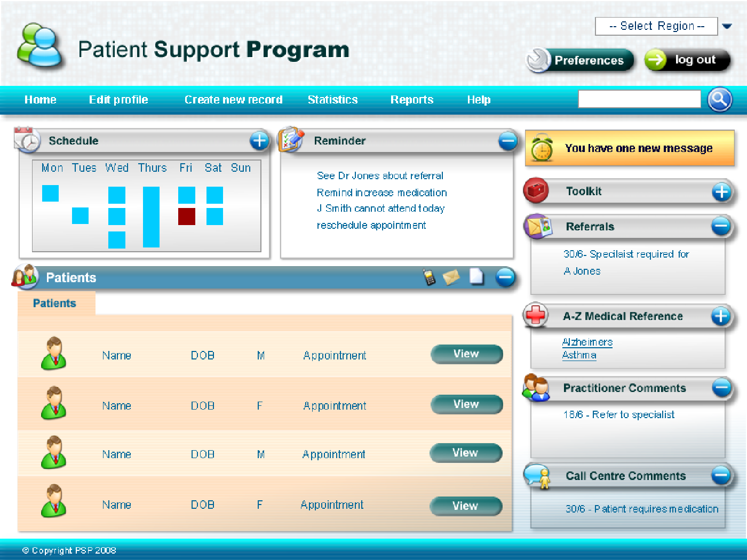Image resolution: width=747 pixels, height=560 pixels.
Task: Open Reports menu item
Action: click(x=412, y=100)
